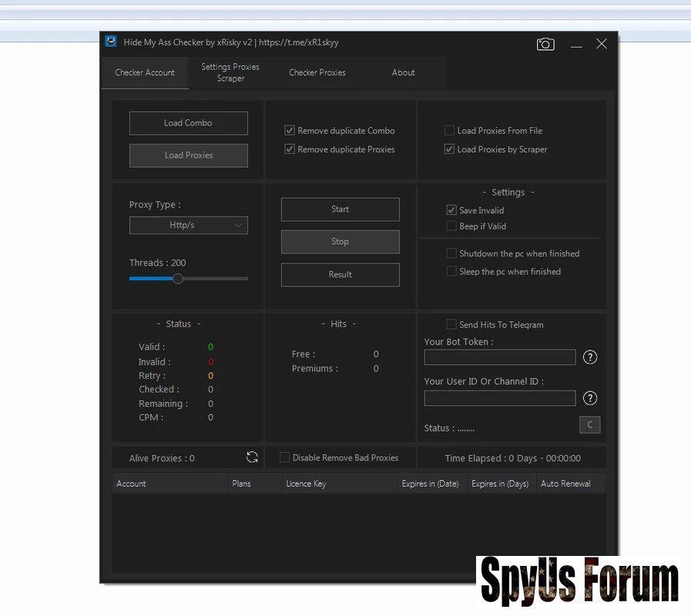
Task: Uncheck the Save Invalid option
Action: tap(451, 210)
